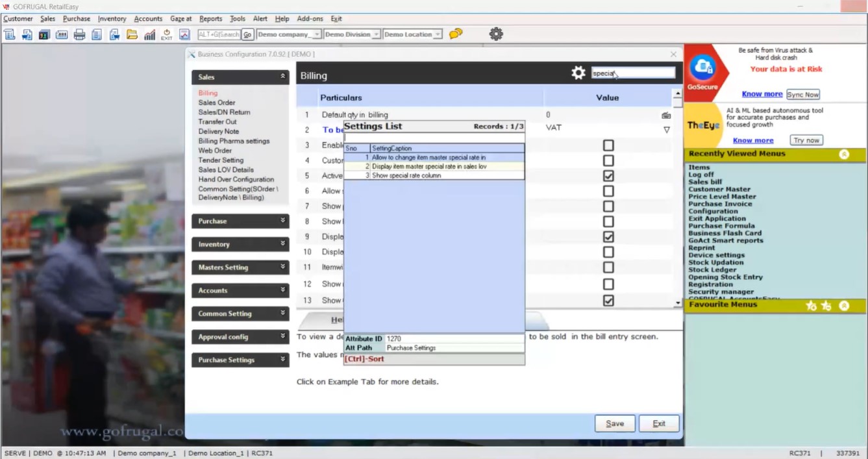Untick the checked box in row 5
868x459 pixels.
(608, 176)
